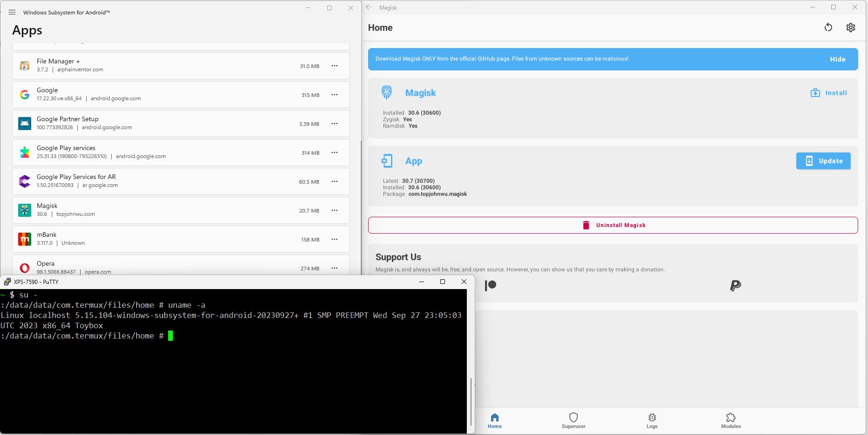Image resolution: width=868 pixels, height=435 pixels.
Task: Click the File Manager + app icon
Action: tap(25, 66)
